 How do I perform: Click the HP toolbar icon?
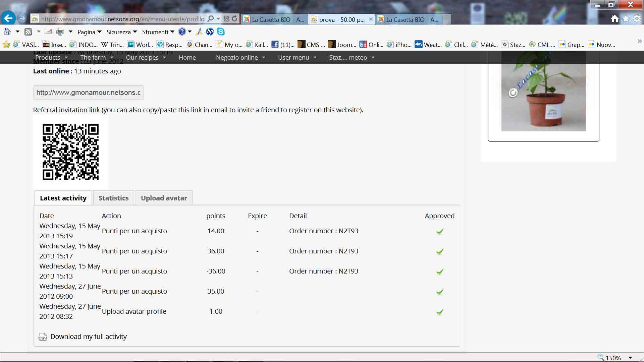tap(210, 32)
